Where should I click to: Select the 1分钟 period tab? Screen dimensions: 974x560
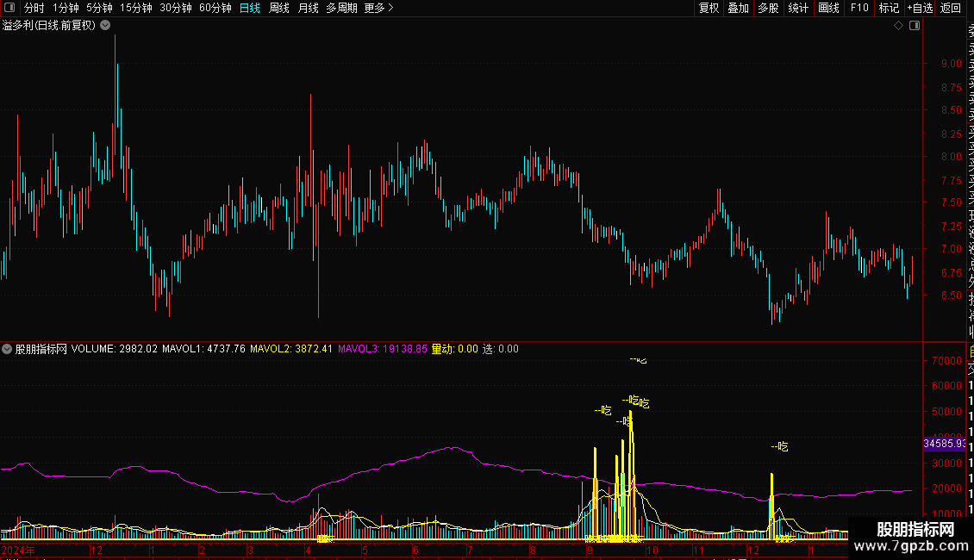[x=66, y=8]
